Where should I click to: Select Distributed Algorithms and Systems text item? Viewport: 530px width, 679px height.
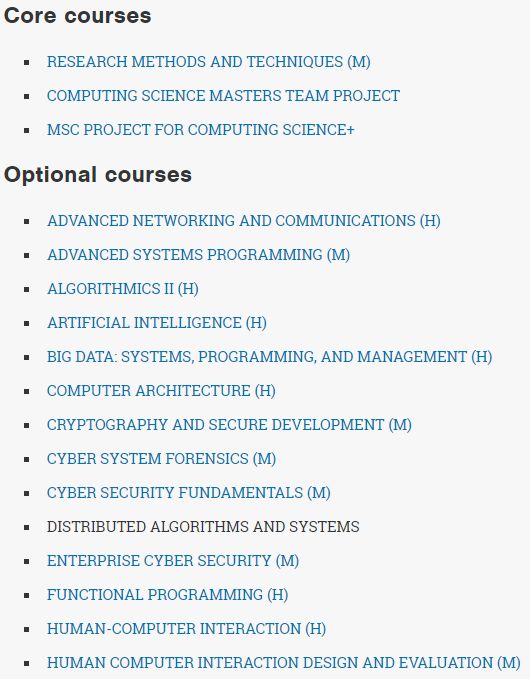pos(203,527)
